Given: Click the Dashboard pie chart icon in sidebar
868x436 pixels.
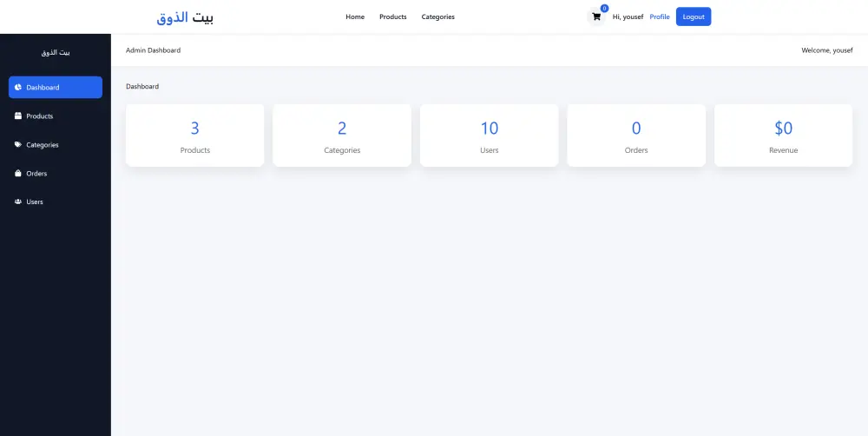Looking at the screenshot, I should [x=18, y=88].
